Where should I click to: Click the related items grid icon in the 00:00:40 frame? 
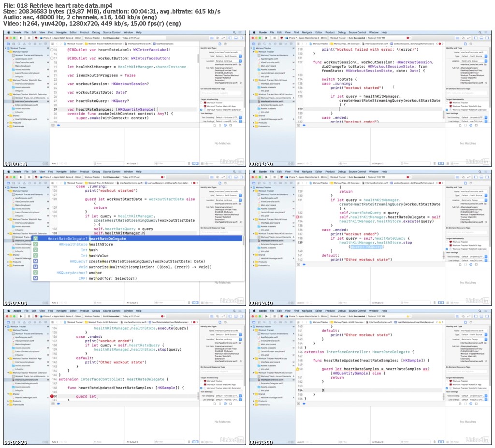(52, 44)
